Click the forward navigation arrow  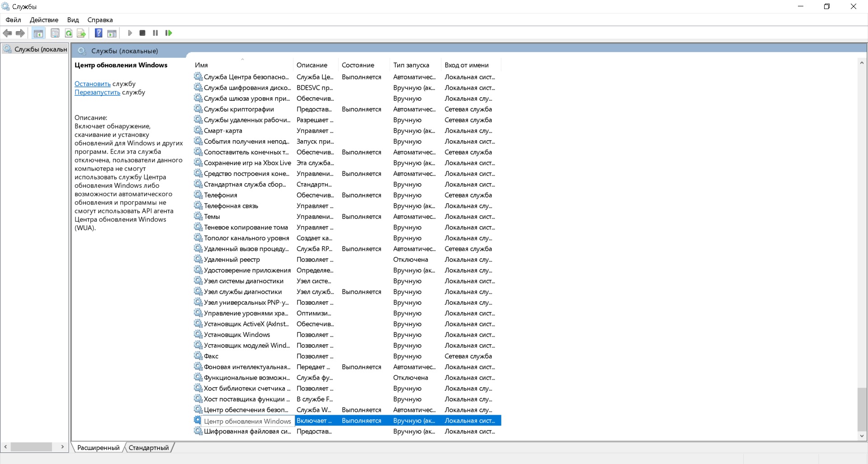20,33
